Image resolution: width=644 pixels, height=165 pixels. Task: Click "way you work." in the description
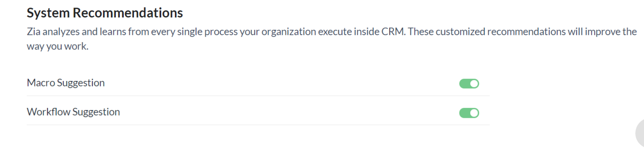pos(57,47)
